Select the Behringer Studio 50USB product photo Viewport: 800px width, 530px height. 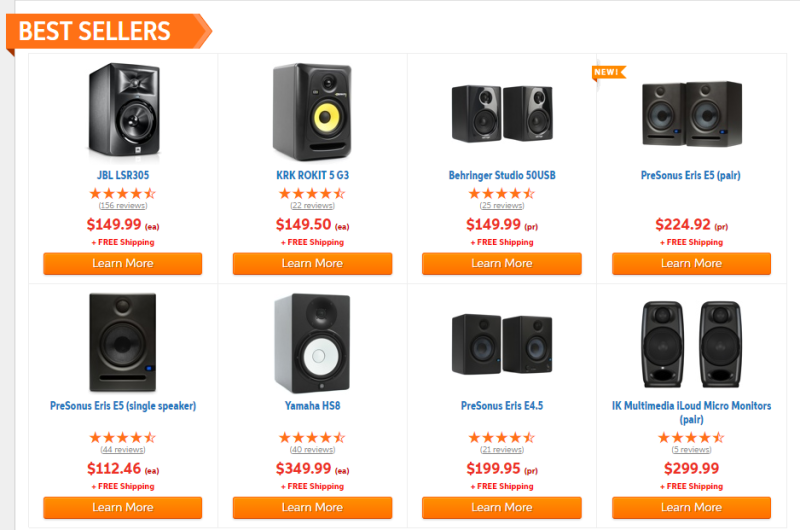point(502,113)
